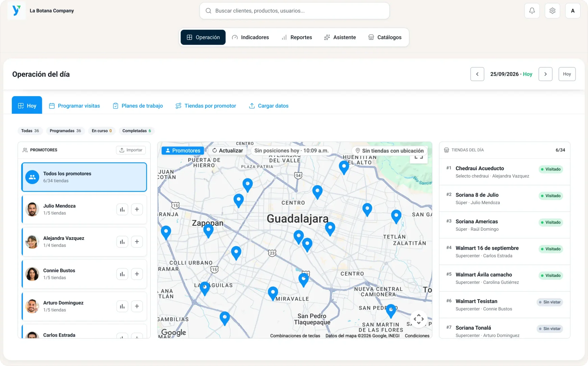
Task: Click Google logo on the map
Action: pos(174,333)
